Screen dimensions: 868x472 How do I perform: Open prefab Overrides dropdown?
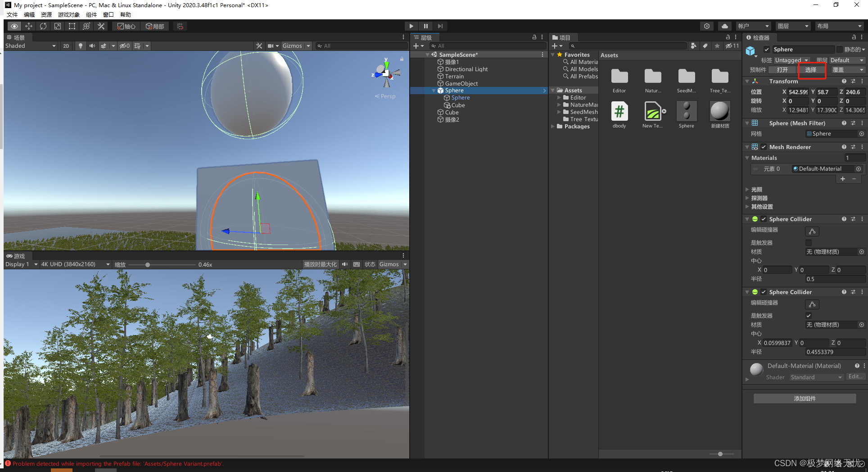[848, 70]
